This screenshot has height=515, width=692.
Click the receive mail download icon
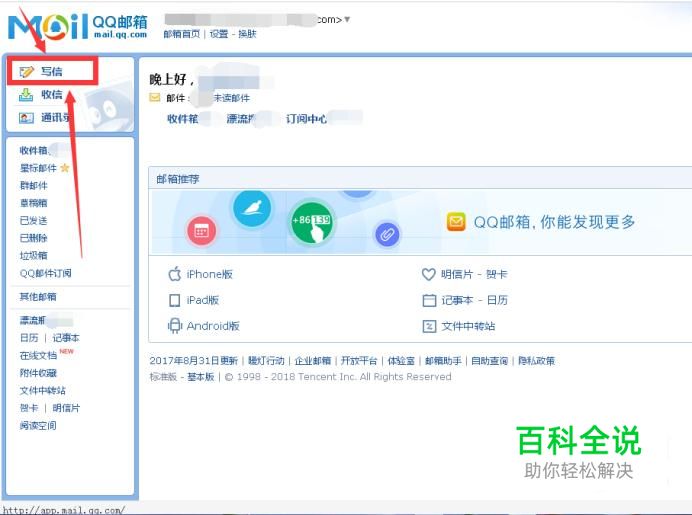pyautogui.click(x=26, y=94)
